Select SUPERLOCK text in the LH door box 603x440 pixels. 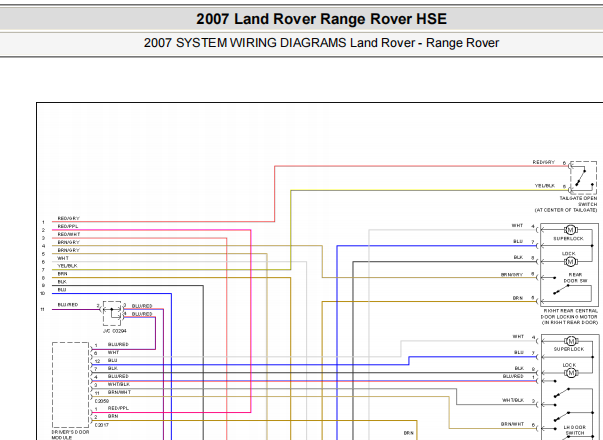pos(569,349)
